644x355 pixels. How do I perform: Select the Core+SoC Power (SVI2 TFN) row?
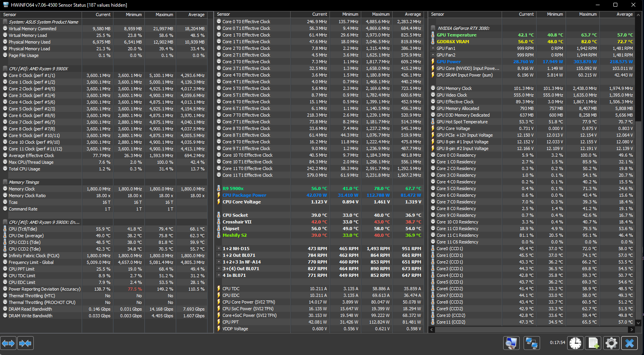[318, 315]
